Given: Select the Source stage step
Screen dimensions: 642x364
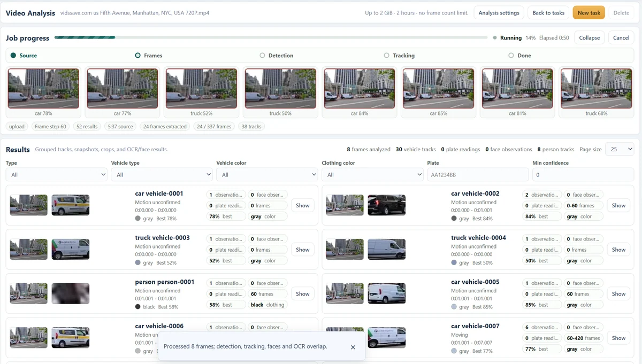Looking at the screenshot, I should (24, 56).
